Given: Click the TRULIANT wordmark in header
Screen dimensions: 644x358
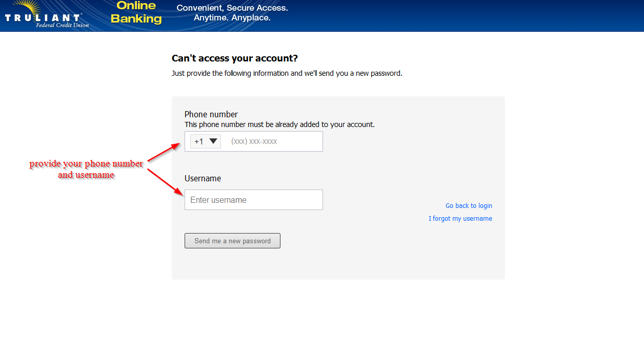Looking at the screenshot, I should [x=43, y=18].
